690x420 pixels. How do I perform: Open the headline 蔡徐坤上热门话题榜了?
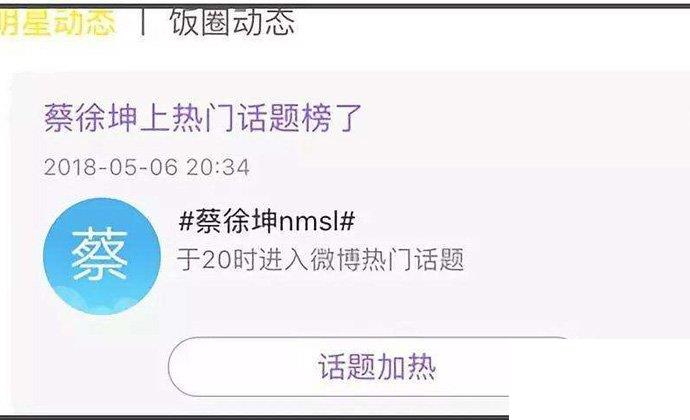pyautogui.click(x=203, y=118)
